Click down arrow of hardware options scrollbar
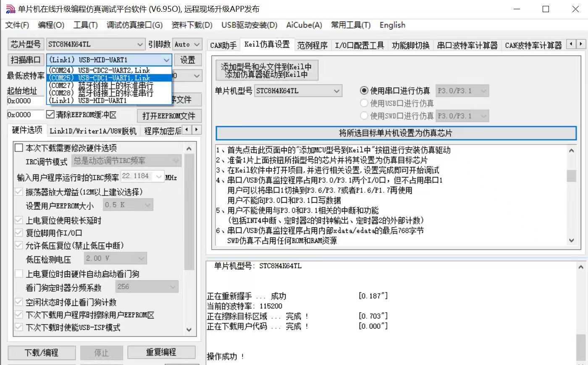This screenshot has width=588, height=365. (x=189, y=330)
